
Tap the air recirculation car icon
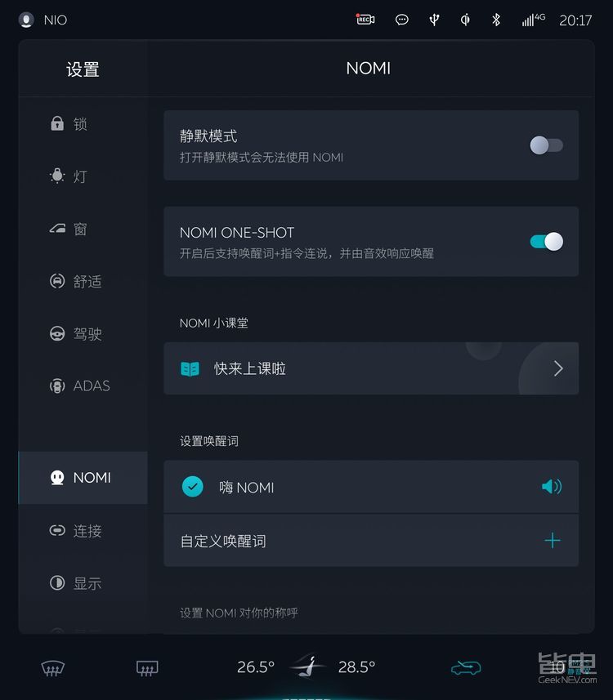click(466, 668)
